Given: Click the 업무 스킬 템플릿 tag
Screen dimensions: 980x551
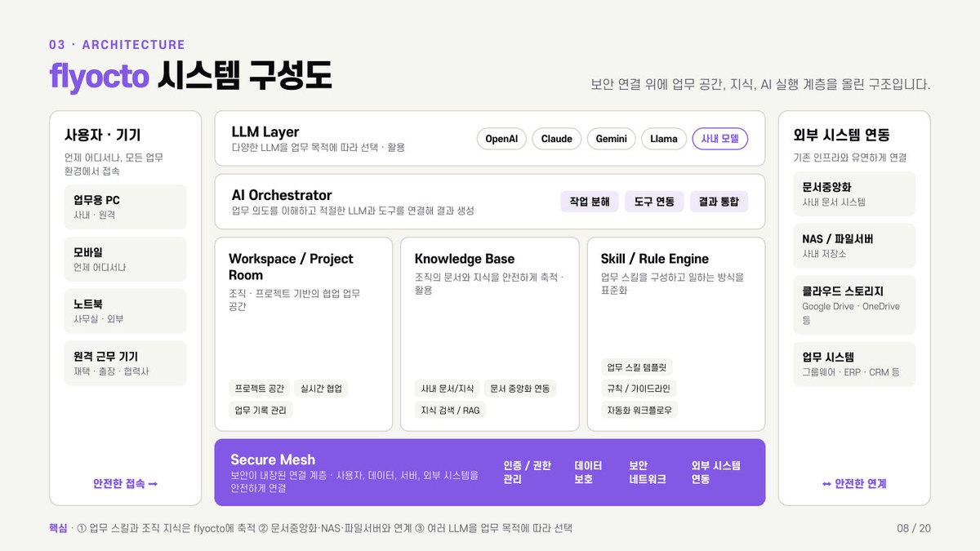Looking at the screenshot, I should (636, 367).
